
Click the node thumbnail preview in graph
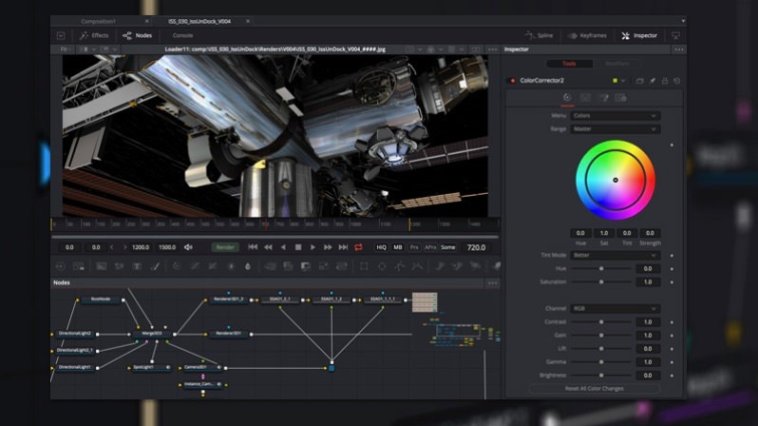click(x=424, y=302)
